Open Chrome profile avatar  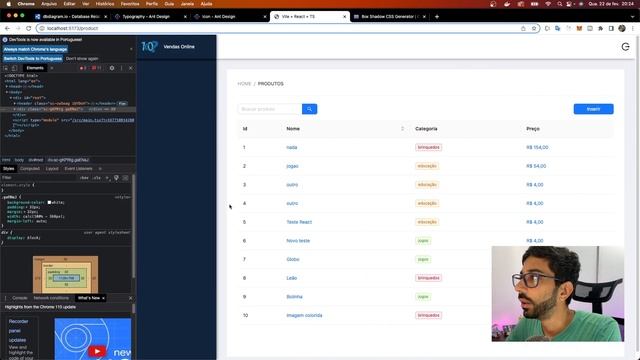tap(622, 28)
